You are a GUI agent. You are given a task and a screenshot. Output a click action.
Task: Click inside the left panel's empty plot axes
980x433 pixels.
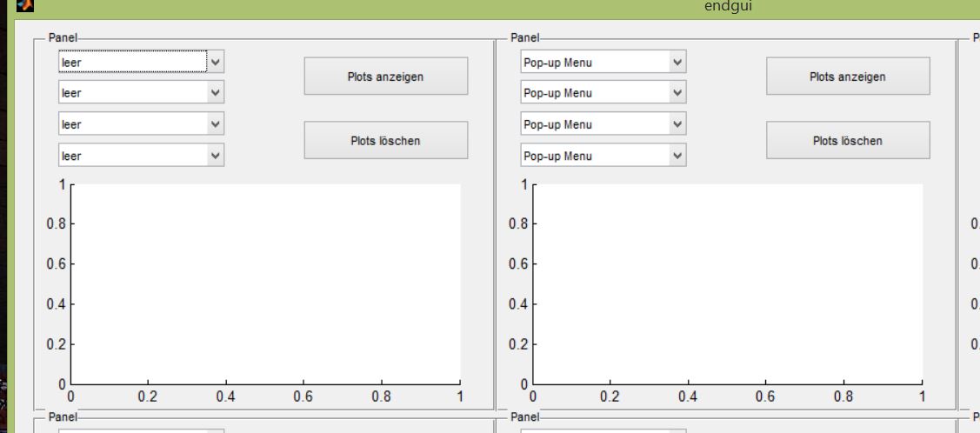pyautogui.click(x=265, y=283)
